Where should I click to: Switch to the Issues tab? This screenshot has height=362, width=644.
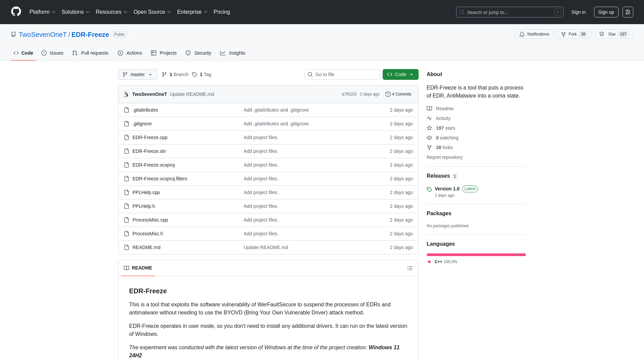tap(52, 53)
